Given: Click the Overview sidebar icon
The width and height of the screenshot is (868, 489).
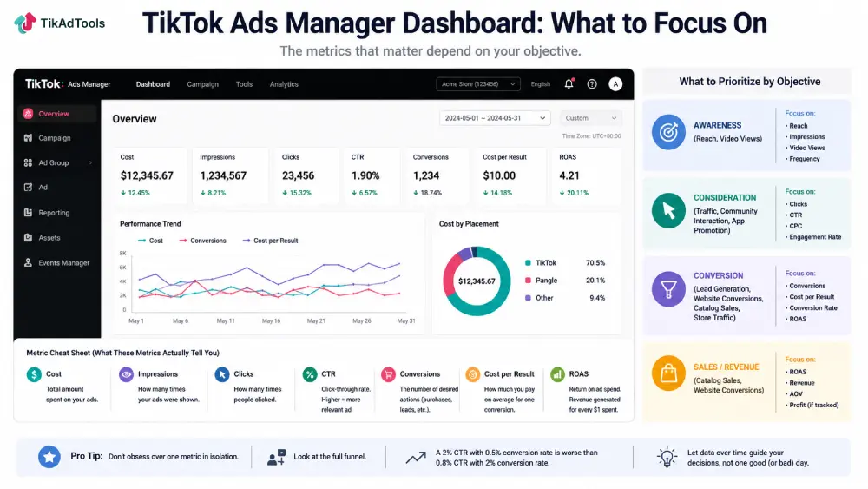Looking at the screenshot, I should tap(29, 114).
